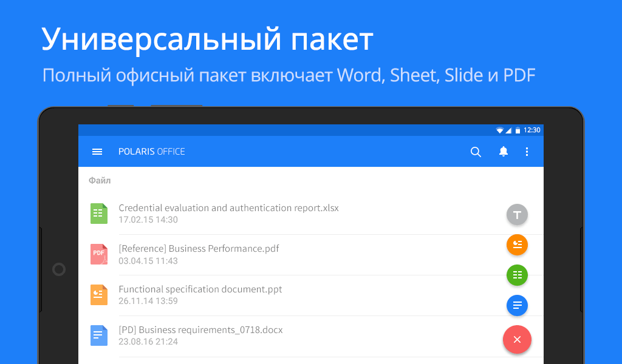Viewport: 622px width, 364px height.
Task: Click the POLARIS OFFICE title
Action: [x=151, y=152]
